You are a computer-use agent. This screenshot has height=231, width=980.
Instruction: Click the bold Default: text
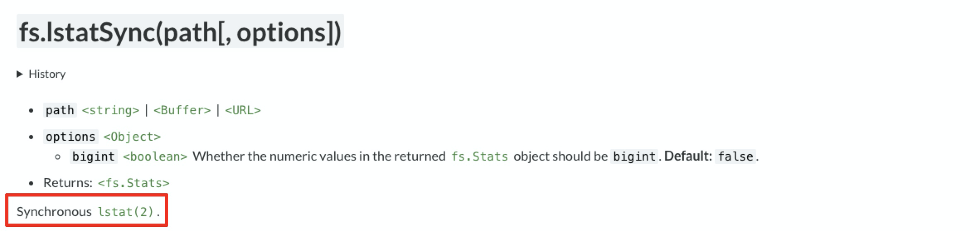pos(688,156)
